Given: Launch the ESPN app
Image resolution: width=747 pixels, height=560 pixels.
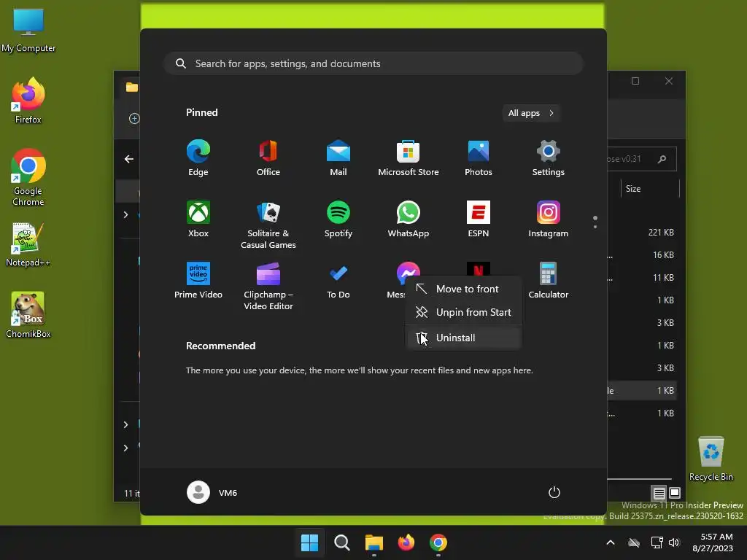Looking at the screenshot, I should (479, 219).
